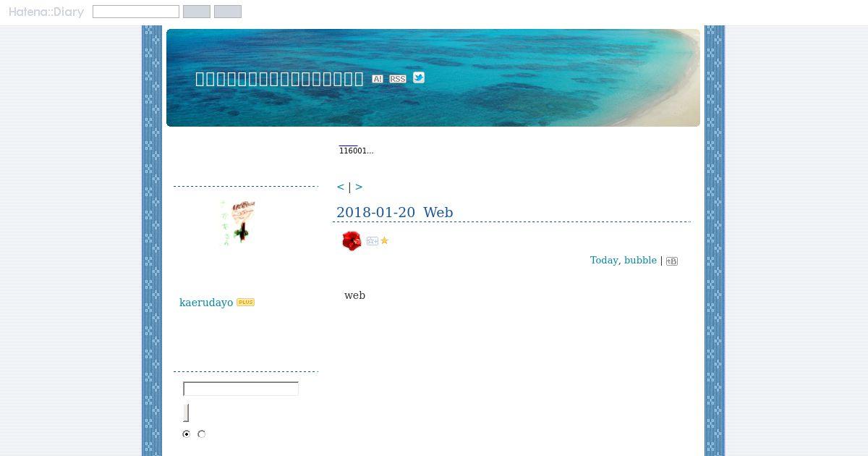The height and width of the screenshot is (456, 868).
Task: Click the Twitter bird icon
Action: point(419,77)
